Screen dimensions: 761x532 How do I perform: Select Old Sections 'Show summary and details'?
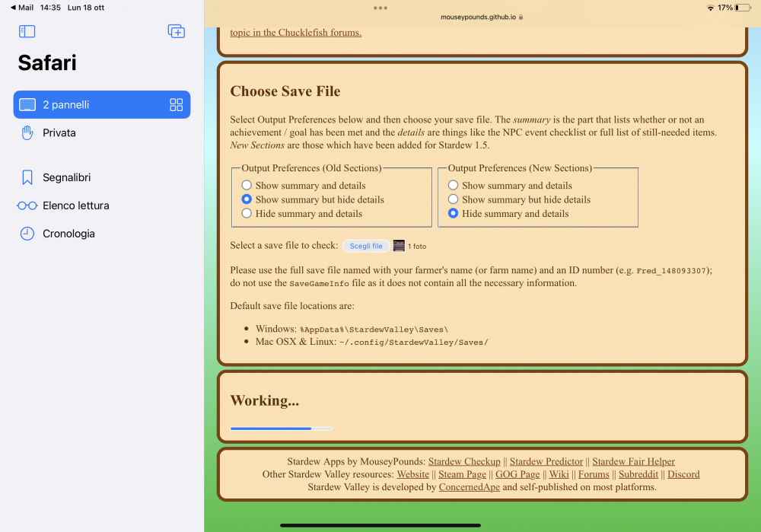click(x=247, y=186)
